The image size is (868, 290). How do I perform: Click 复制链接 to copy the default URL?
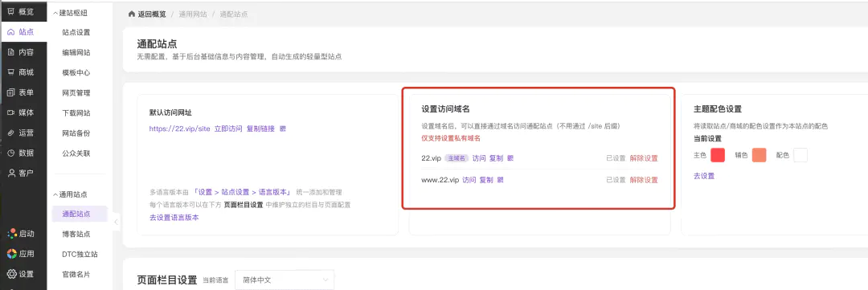[260, 129]
